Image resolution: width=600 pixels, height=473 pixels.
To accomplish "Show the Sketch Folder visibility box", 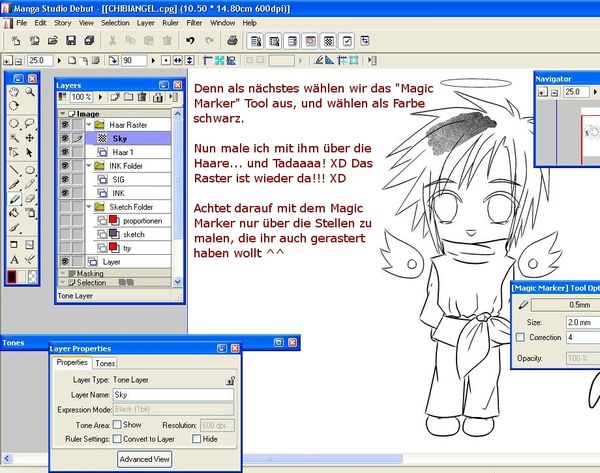I will (65, 207).
